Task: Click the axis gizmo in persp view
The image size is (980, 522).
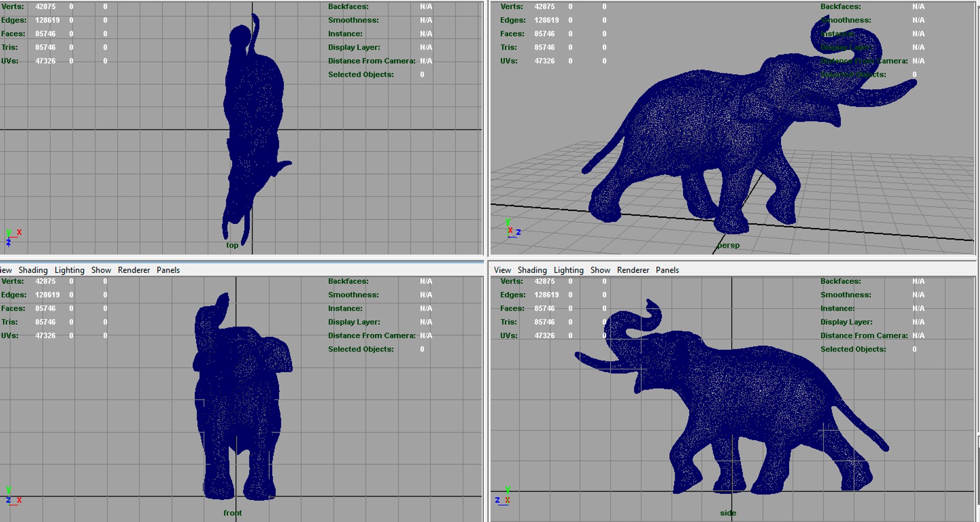Action: tap(512, 229)
